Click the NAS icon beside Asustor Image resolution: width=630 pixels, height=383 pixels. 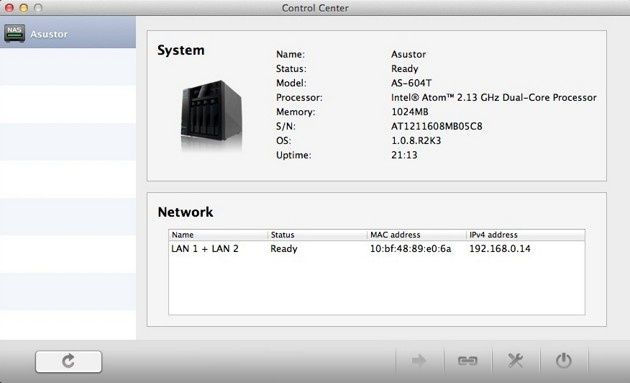[14, 33]
